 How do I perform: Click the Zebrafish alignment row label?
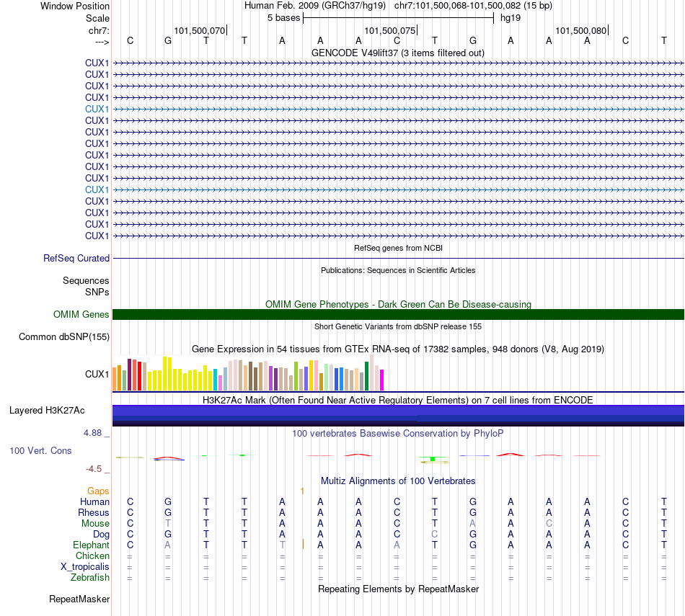tap(90, 578)
